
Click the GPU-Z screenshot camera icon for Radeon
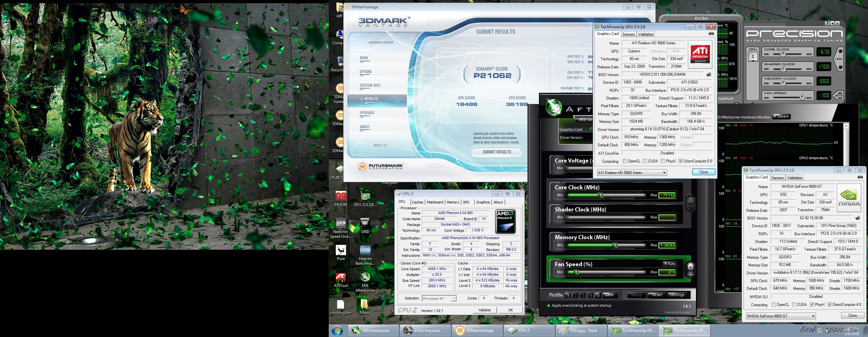711,34
